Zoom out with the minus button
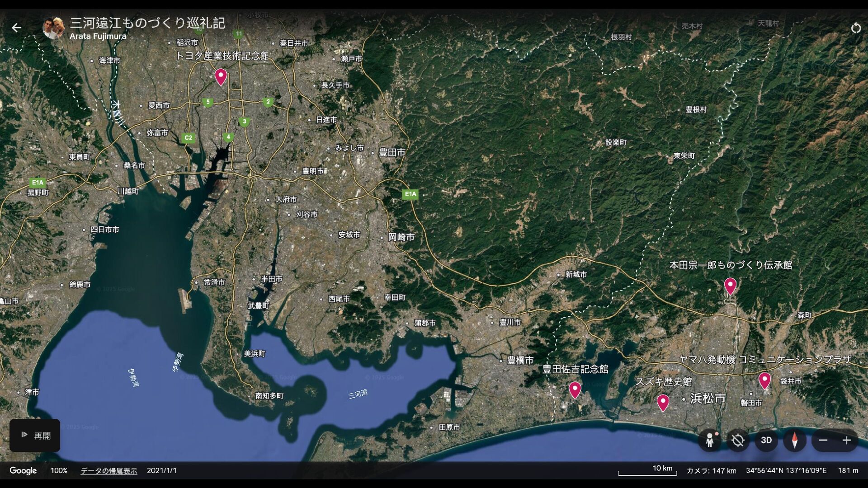Screen dimensions: 868x488 point(823,440)
